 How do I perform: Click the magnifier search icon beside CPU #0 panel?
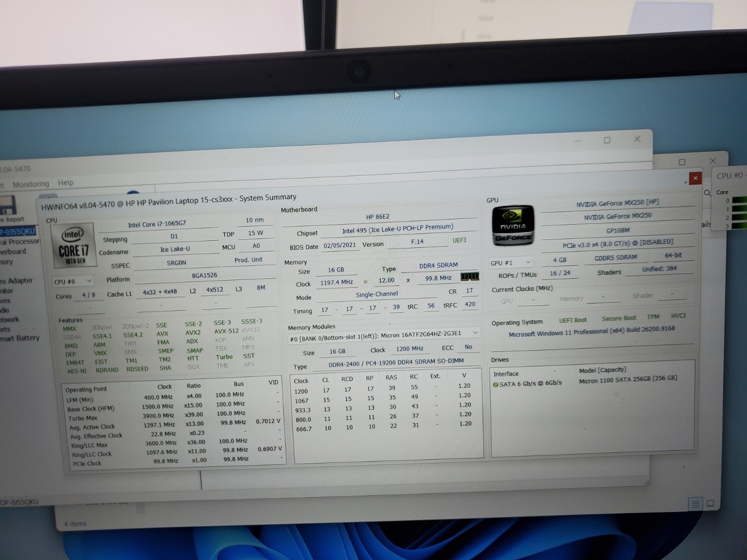click(707, 192)
